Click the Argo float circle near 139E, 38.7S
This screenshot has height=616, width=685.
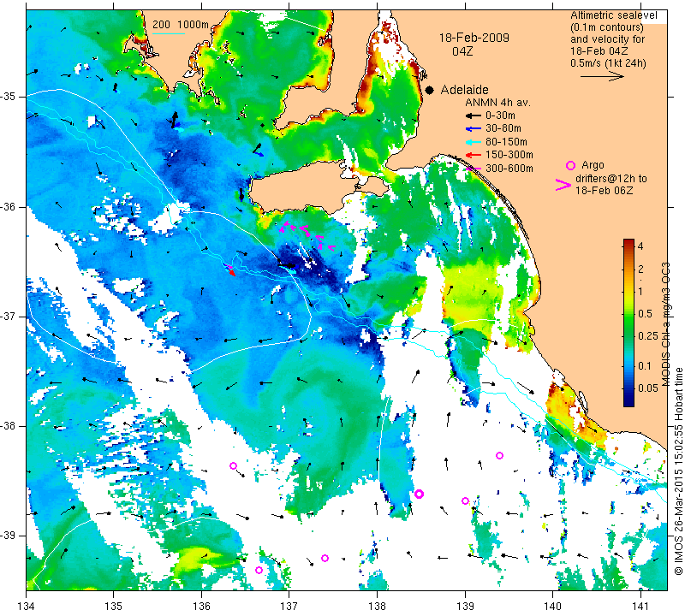(x=465, y=500)
